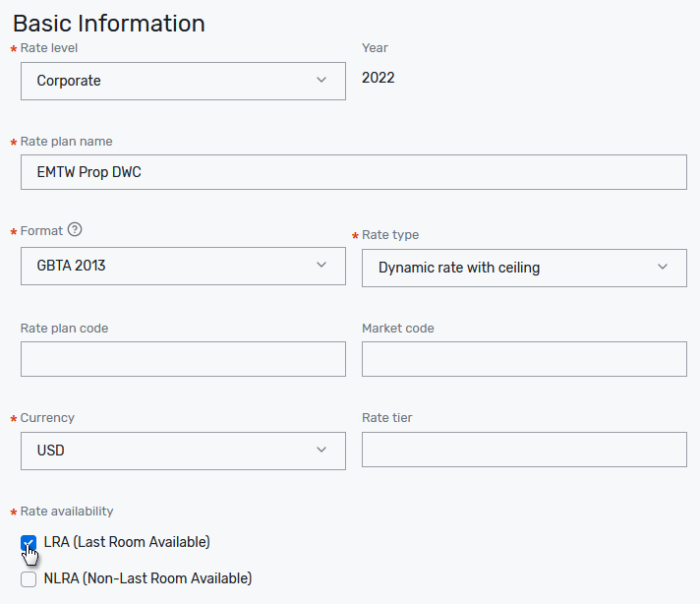This screenshot has height=604, width=700.
Task: Expand the Rate level dropdown chevron
Action: (x=321, y=81)
